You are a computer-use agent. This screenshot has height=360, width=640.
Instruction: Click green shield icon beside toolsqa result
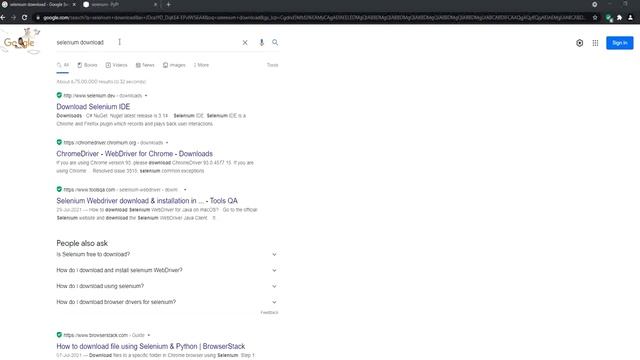59,189
